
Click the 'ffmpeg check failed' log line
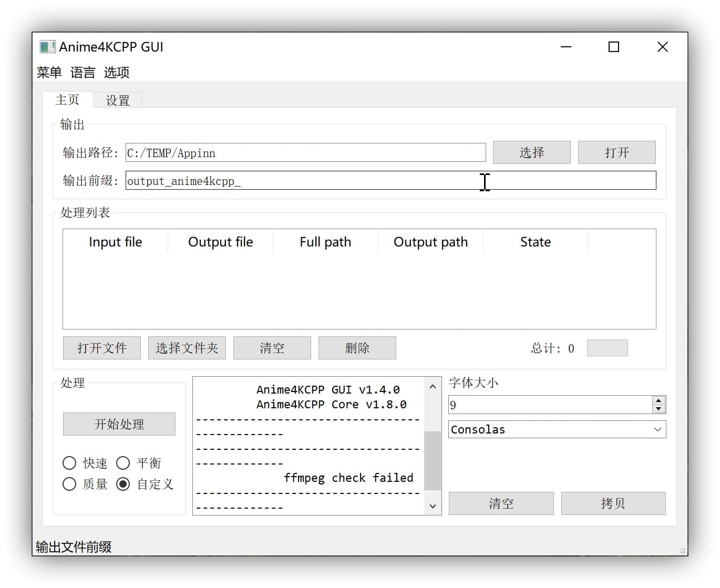coord(348,478)
